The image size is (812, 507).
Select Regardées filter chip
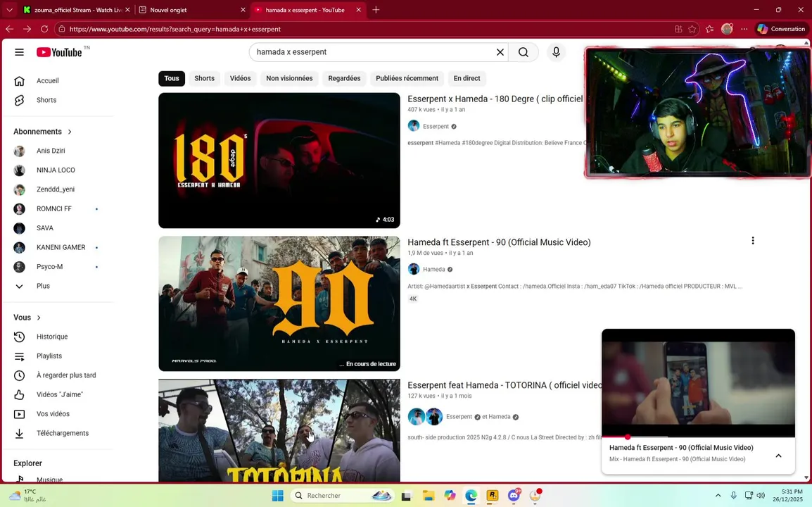pyautogui.click(x=344, y=78)
